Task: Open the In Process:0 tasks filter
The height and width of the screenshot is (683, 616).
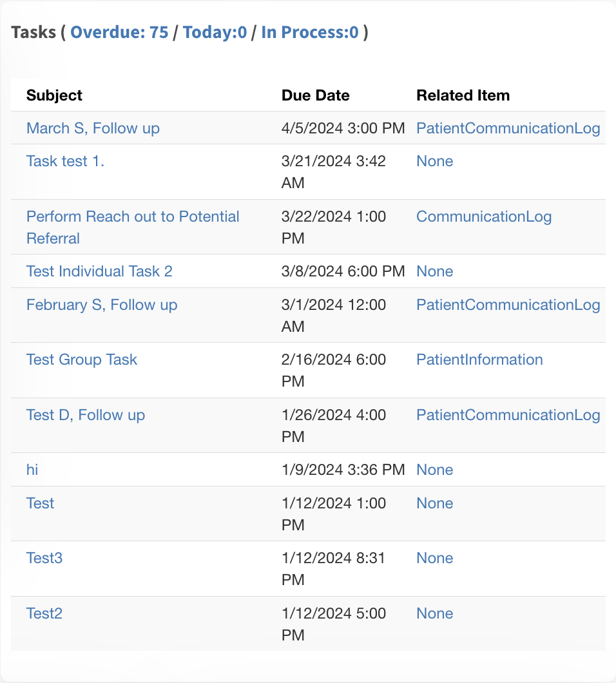Action: tap(310, 32)
